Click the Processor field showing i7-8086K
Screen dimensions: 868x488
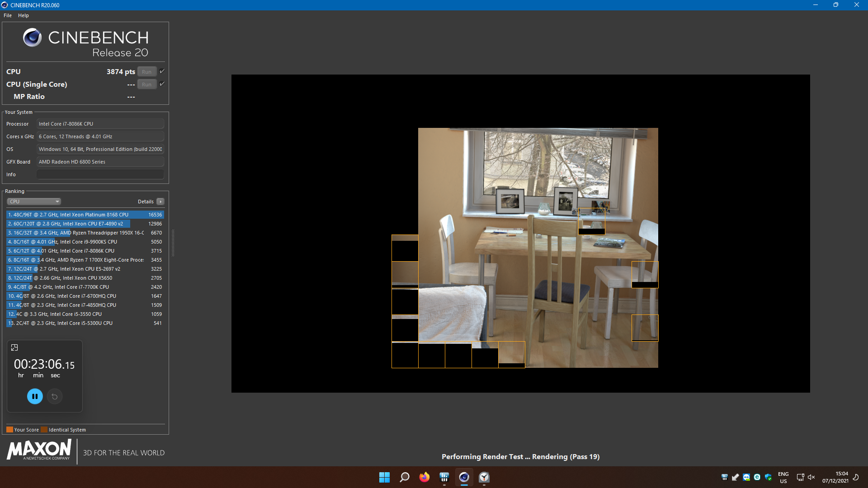tap(100, 124)
